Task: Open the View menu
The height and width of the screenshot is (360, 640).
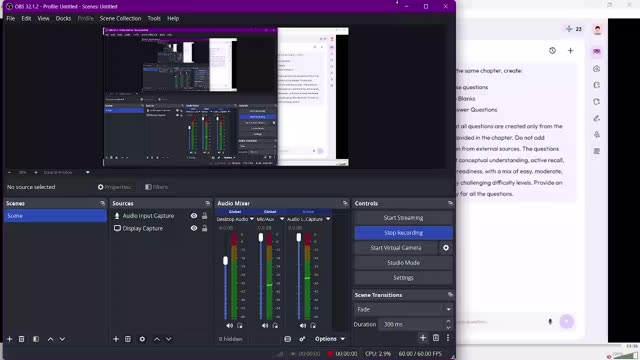Action: pyautogui.click(x=43, y=18)
